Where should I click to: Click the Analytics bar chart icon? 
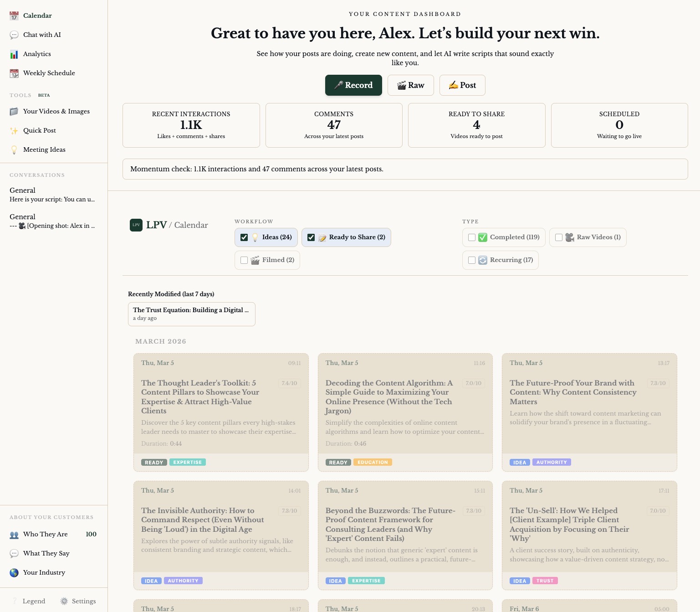tap(14, 54)
